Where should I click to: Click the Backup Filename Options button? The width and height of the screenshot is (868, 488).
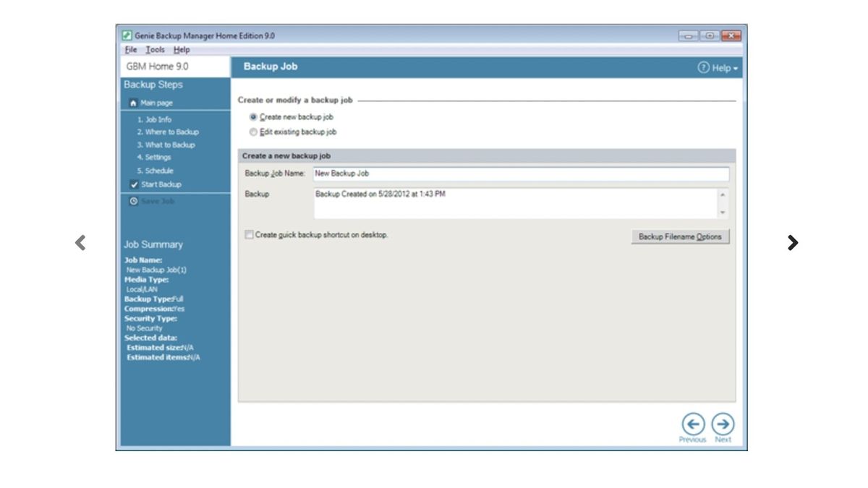coord(680,236)
